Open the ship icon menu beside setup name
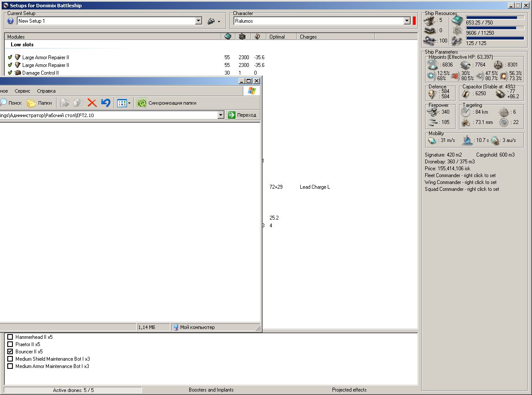The width and height of the screenshot is (532, 395). [214, 21]
